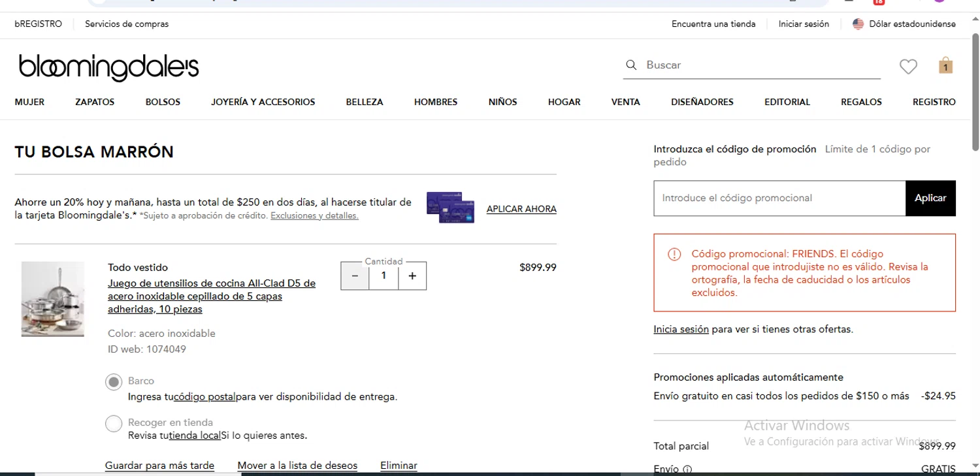Open the brown shopping bag icon

(945, 65)
